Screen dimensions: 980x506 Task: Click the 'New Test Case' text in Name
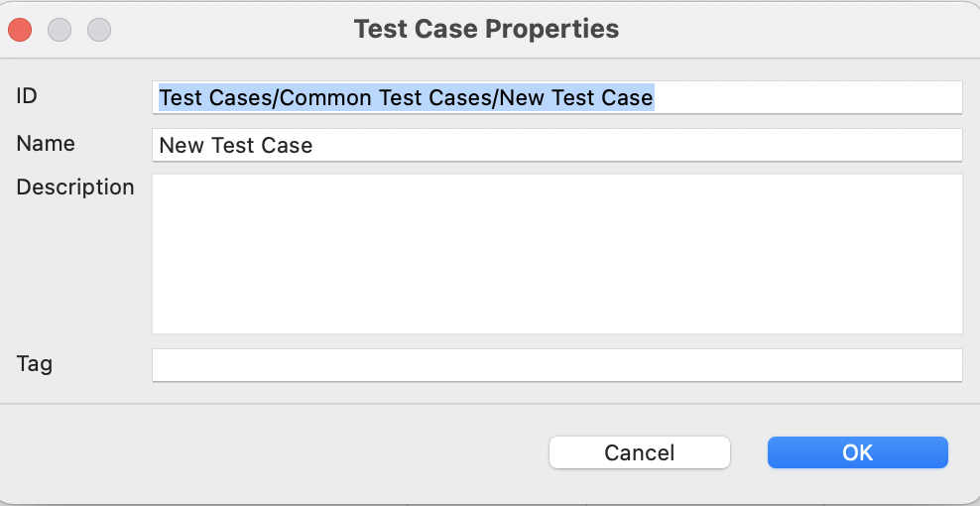click(x=236, y=145)
